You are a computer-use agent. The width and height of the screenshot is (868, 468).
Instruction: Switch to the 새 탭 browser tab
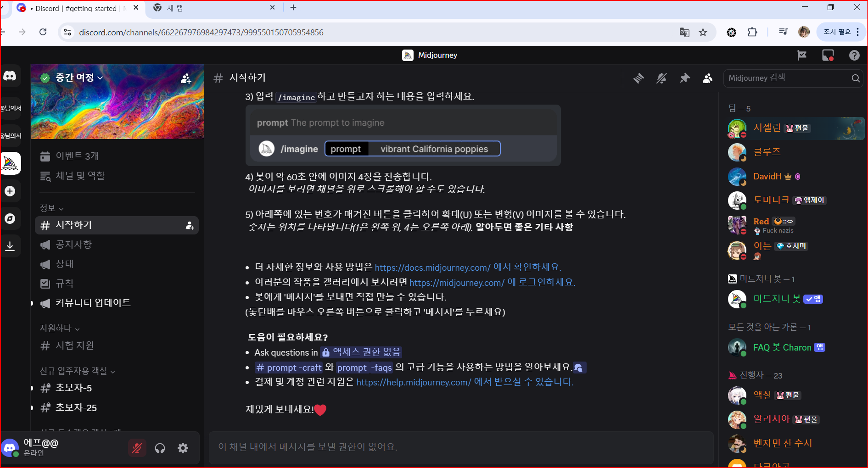[214, 8]
